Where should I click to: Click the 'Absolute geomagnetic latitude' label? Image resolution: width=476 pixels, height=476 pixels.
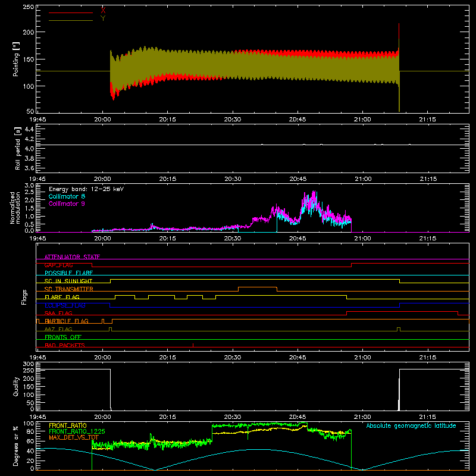click(411, 425)
